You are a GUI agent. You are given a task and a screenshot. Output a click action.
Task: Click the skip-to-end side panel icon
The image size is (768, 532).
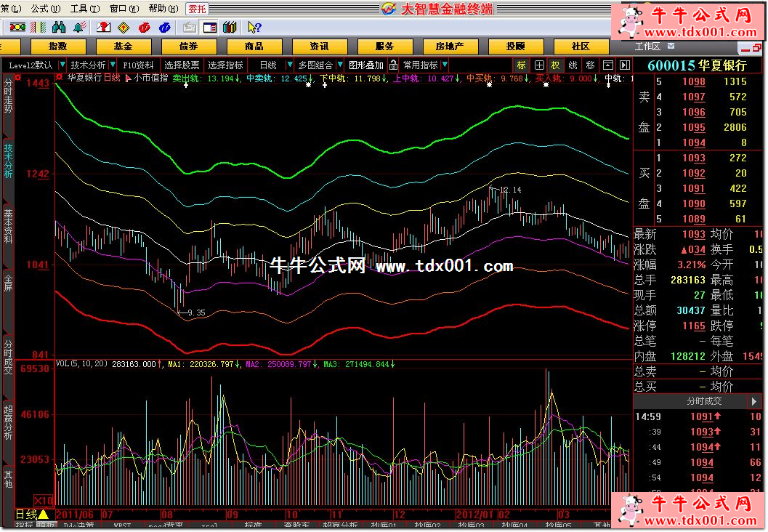tap(624, 65)
